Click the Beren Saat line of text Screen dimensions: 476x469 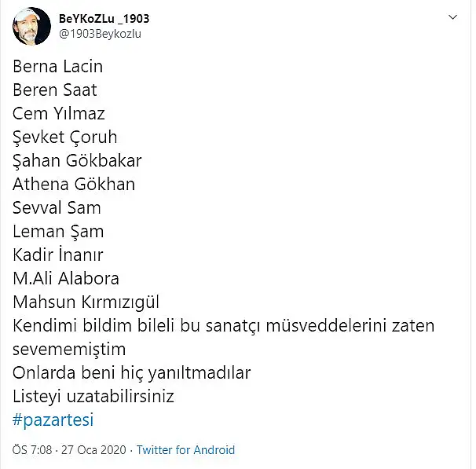point(55,90)
